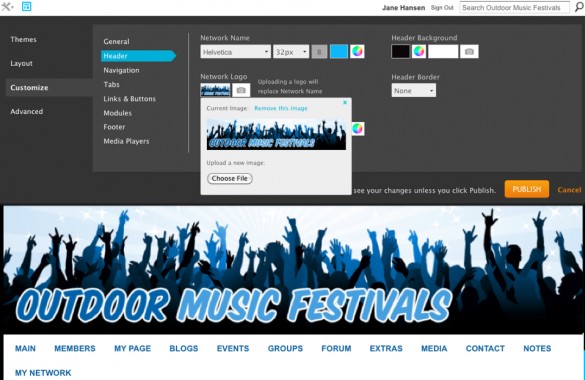This screenshot has width=585, height=380.
Task: Open the color wheel beside the logo popup
Action: pyautogui.click(x=357, y=129)
